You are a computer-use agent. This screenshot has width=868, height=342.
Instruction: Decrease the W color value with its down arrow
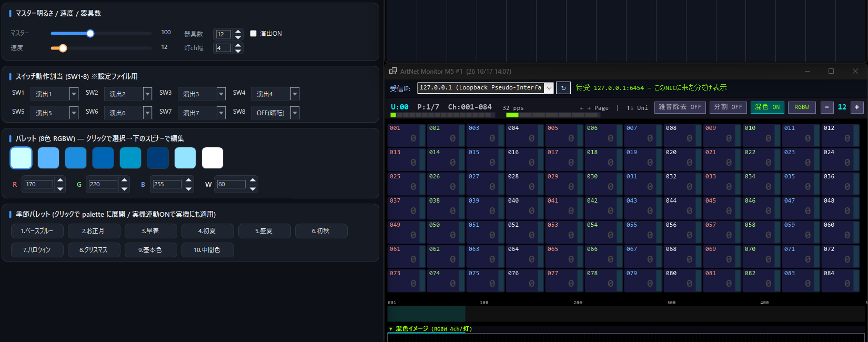click(x=253, y=188)
